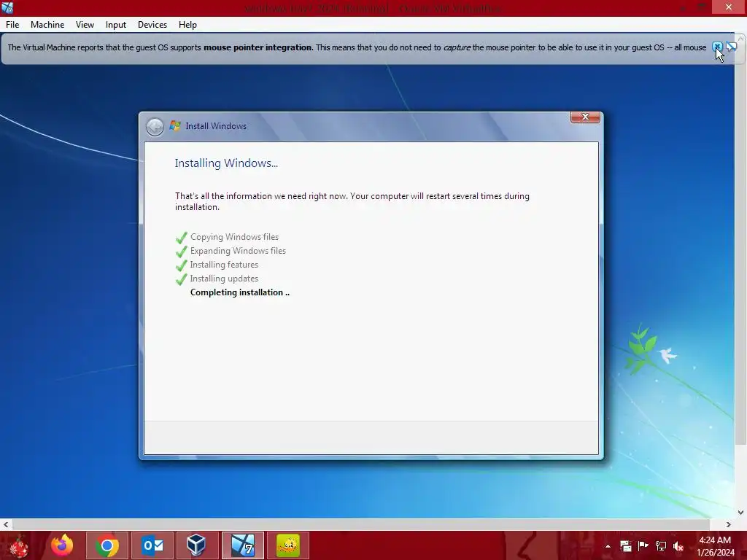Click the back arrow in Install Windows
The width and height of the screenshot is (747, 560).
coord(155,127)
